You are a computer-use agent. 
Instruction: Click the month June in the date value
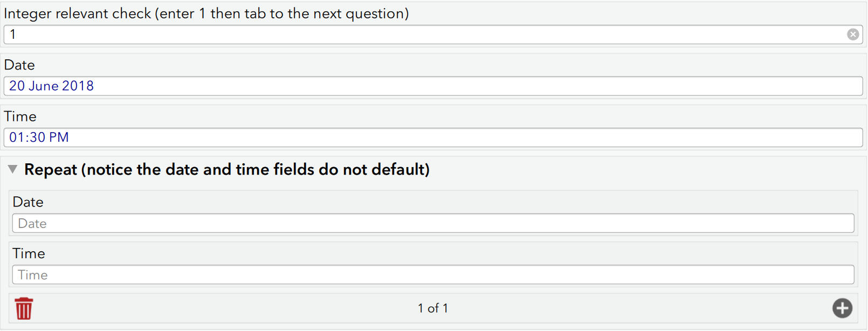tap(44, 86)
